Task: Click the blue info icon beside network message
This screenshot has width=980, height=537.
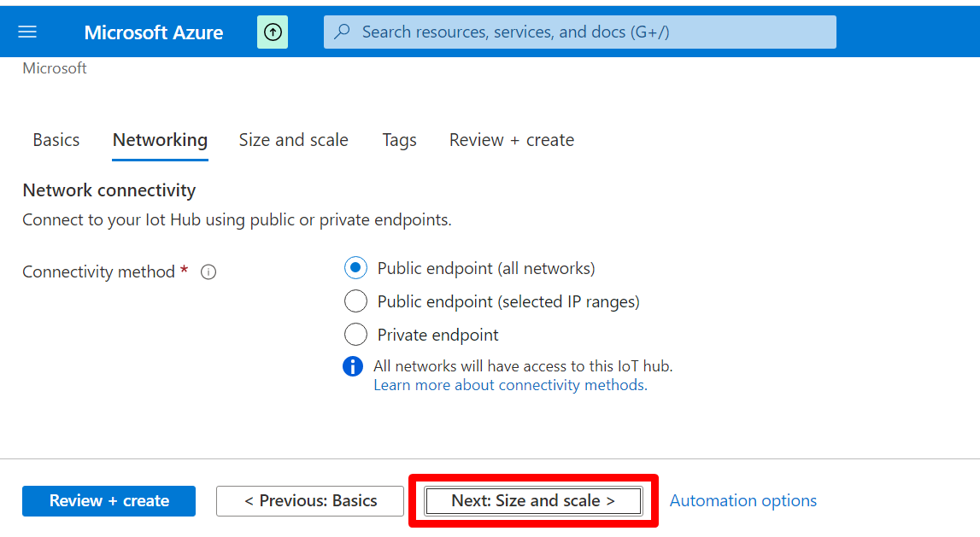Action: (x=353, y=366)
